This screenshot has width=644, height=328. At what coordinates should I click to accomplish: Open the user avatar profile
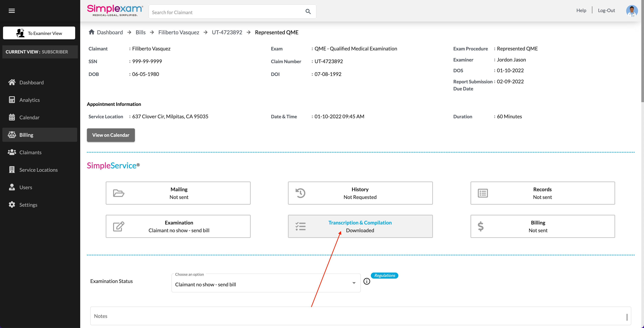(632, 11)
